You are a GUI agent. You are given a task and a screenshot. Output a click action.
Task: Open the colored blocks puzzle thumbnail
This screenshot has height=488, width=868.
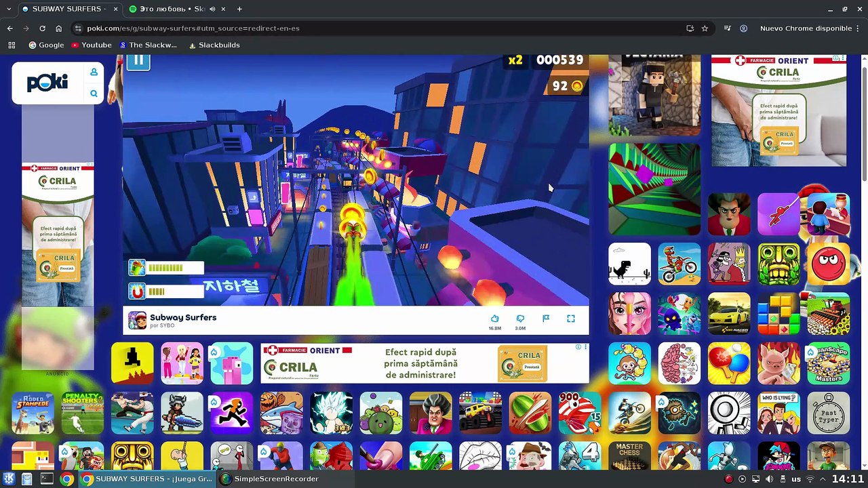(x=778, y=313)
